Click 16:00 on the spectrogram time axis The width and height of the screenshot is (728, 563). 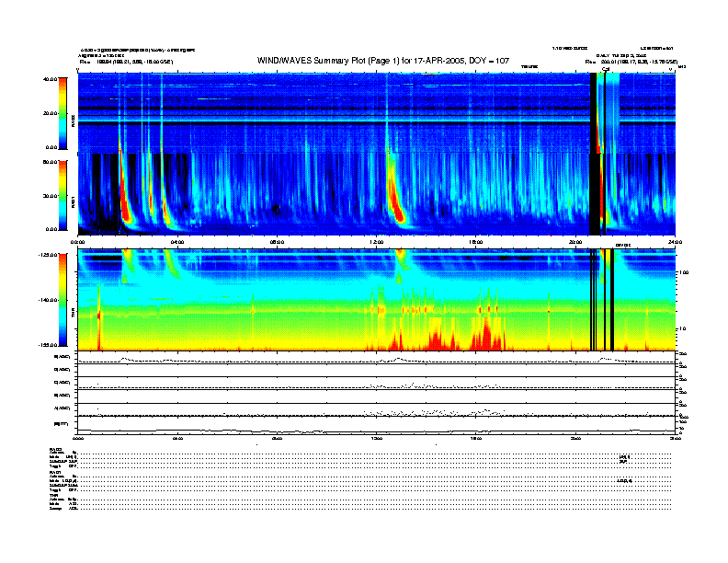476,242
